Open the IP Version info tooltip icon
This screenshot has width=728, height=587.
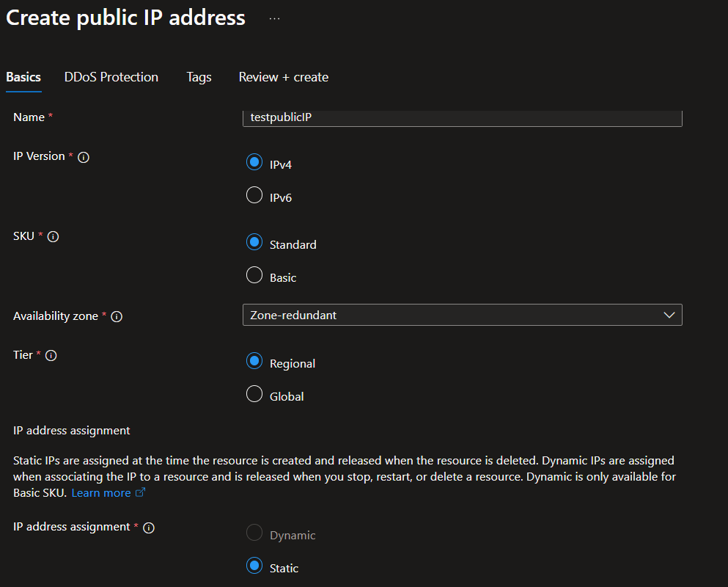tap(84, 156)
